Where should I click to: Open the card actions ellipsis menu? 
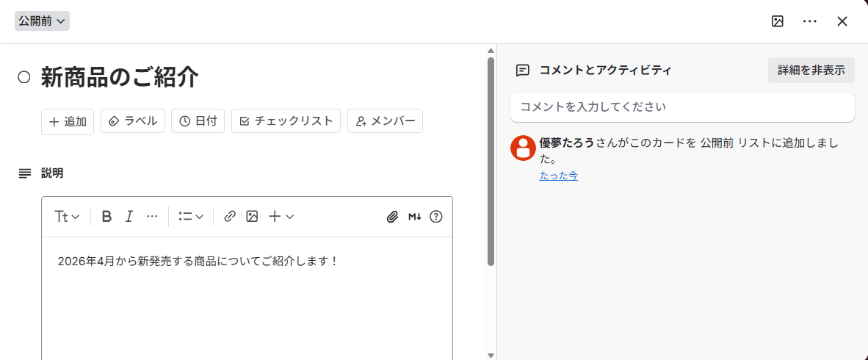810,21
